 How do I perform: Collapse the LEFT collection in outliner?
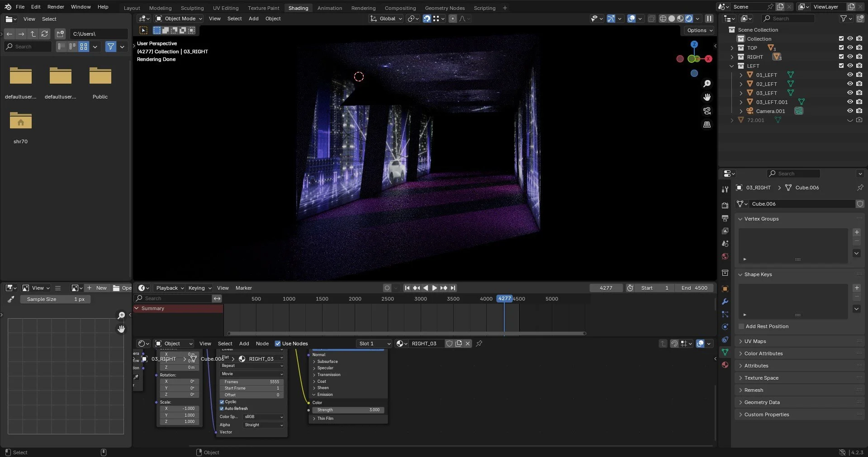(x=732, y=66)
